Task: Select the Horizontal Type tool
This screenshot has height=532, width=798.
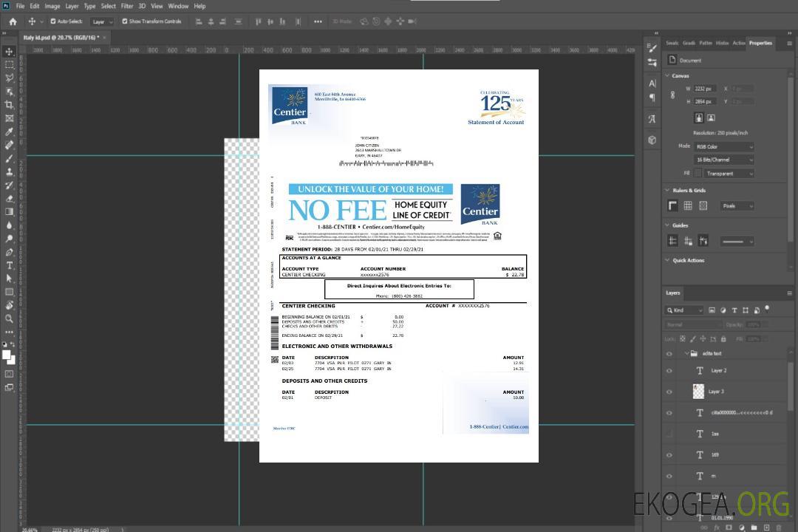Action: 9,265
